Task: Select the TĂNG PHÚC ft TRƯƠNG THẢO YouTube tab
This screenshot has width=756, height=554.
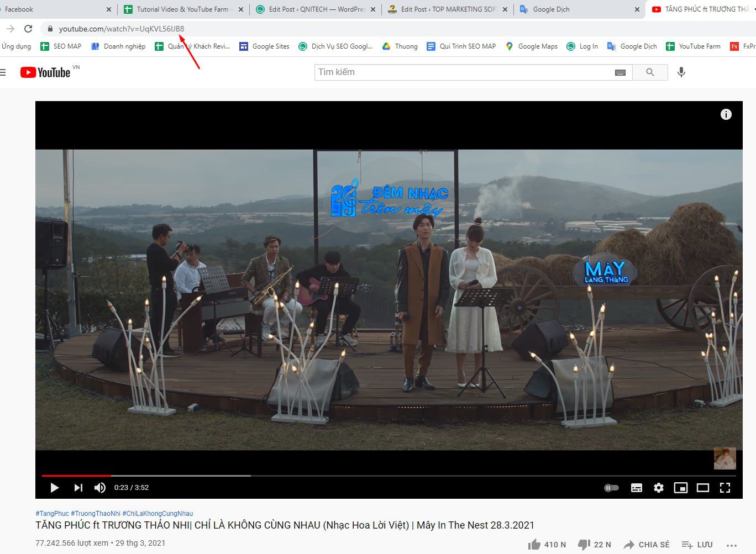Action: (701, 9)
